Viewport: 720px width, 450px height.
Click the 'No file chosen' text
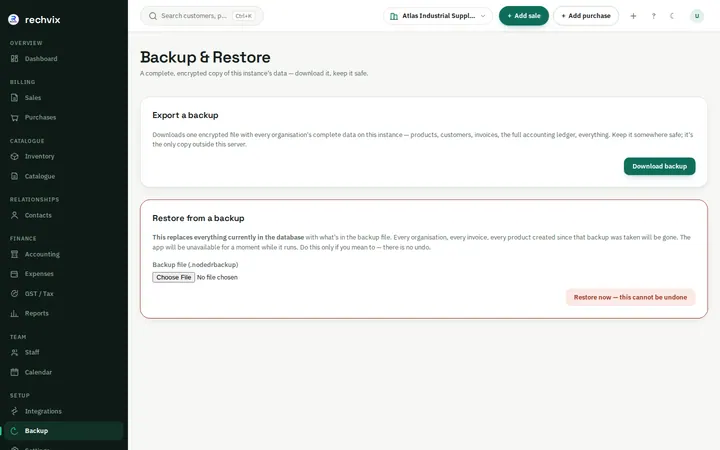tap(217, 277)
